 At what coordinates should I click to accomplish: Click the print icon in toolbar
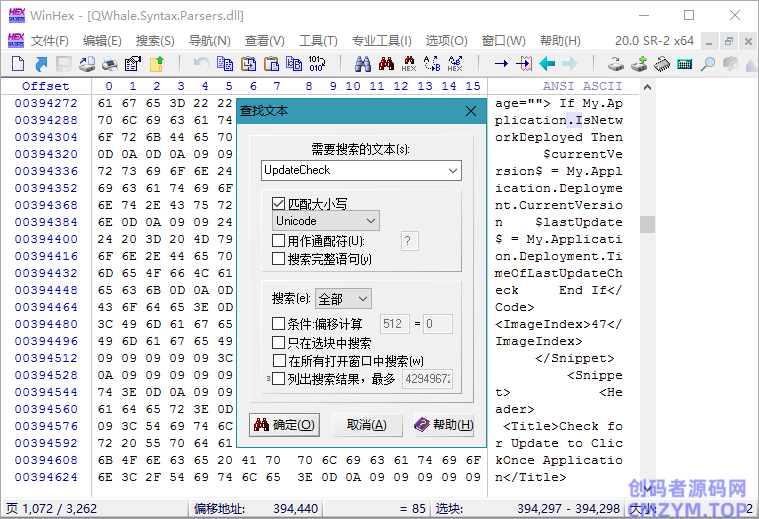click(110, 64)
